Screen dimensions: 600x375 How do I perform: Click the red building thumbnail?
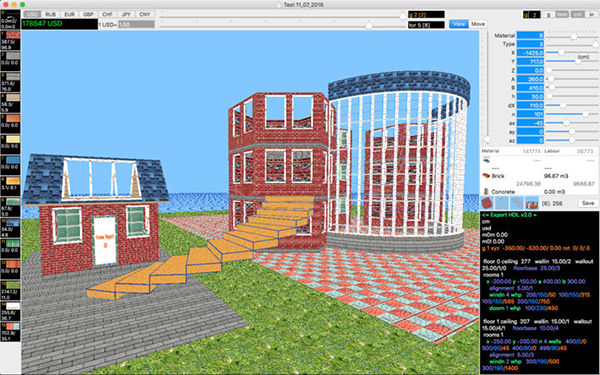(x=532, y=203)
